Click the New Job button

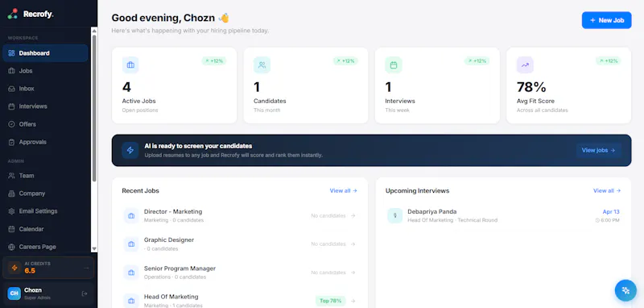(x=607, y=20)
